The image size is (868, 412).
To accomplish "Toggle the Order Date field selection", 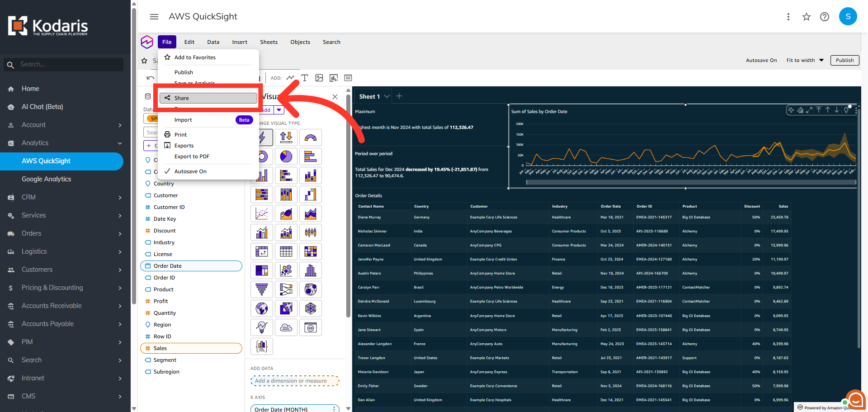I will (191, 266).
